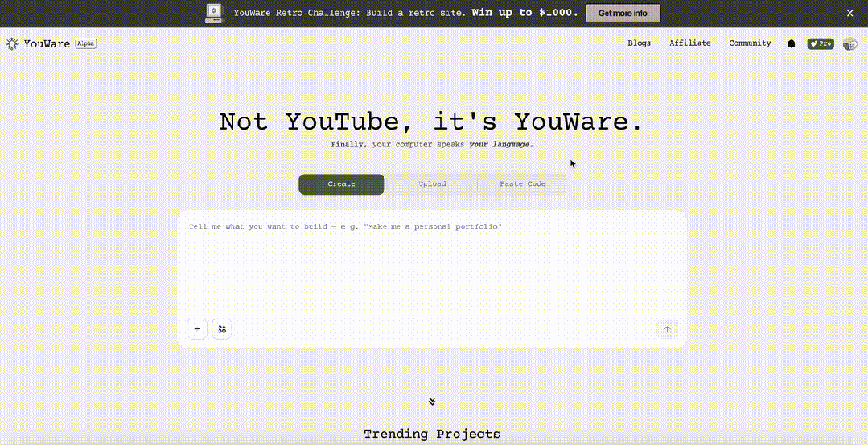Screen dimensions: 868x445
Task: Focus the 'Tell me what you want to build' field
Action: coord(431,266)
